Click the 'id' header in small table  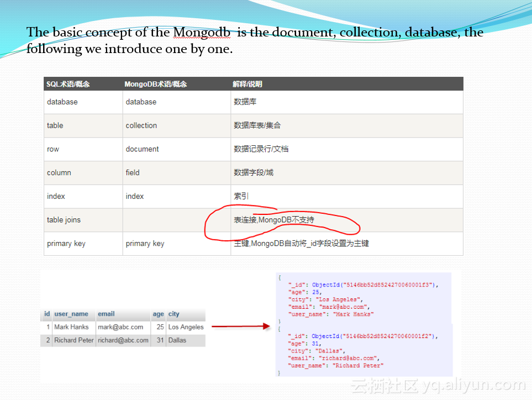click(47, 314)
